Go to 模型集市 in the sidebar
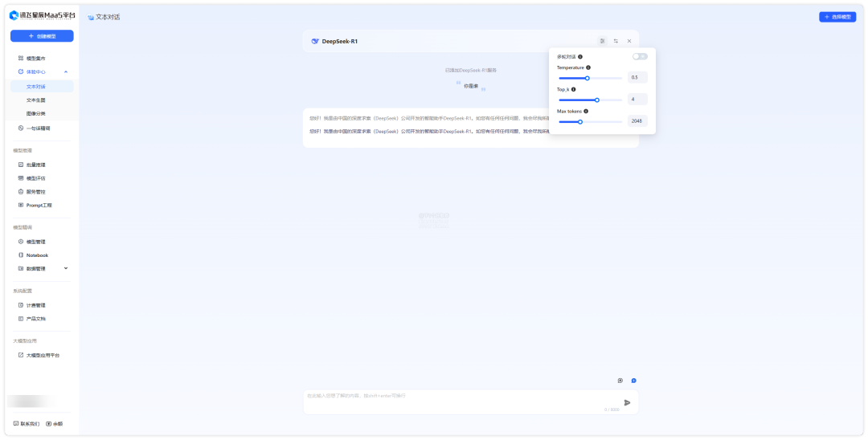Image resolution: width=868 pixels, height=440 pixels. coord(36,59)
